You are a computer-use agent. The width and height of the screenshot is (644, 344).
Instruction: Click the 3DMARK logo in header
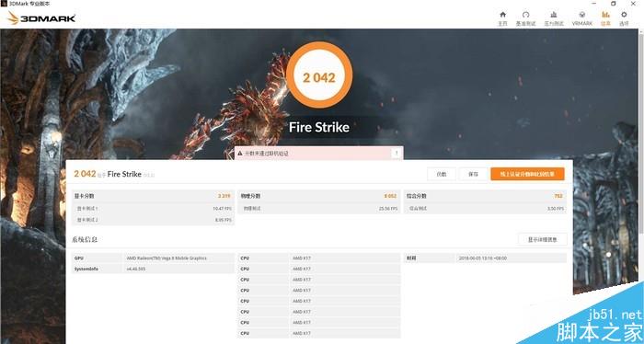click(x=41, y=18)
